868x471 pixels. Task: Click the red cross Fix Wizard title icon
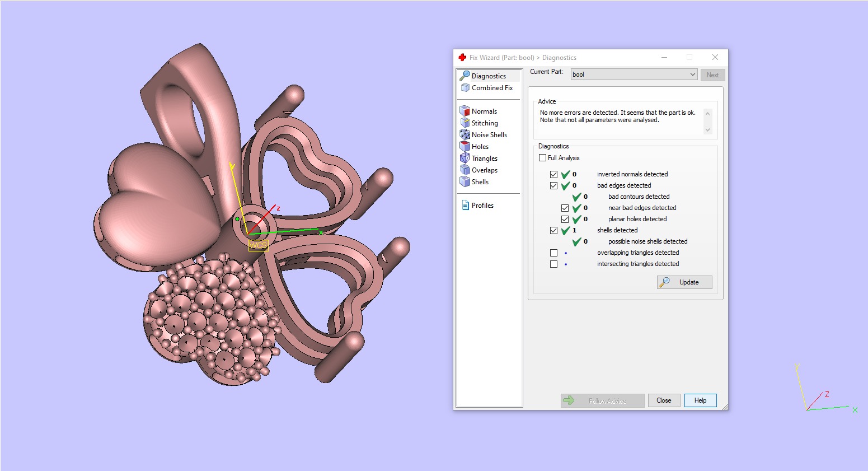462,57
